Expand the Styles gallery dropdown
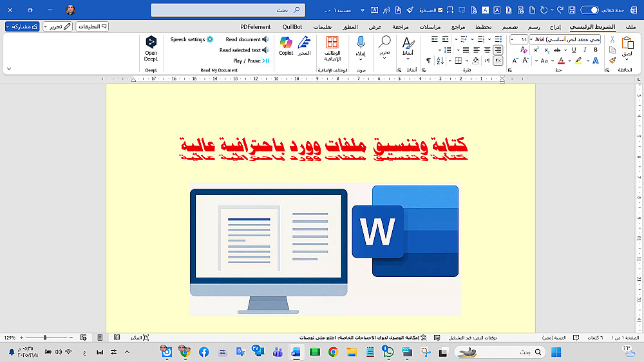Image resolution: width=644 pixels, height=362 pixels. (x=408, y=59)
